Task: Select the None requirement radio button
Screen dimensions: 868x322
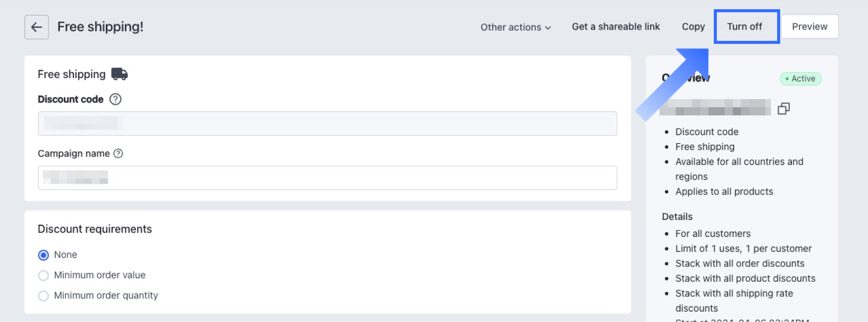Action: click(44, 255)
